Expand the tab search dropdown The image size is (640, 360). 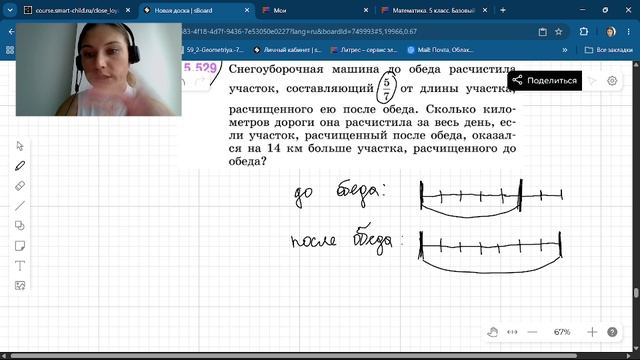[10, 10]
